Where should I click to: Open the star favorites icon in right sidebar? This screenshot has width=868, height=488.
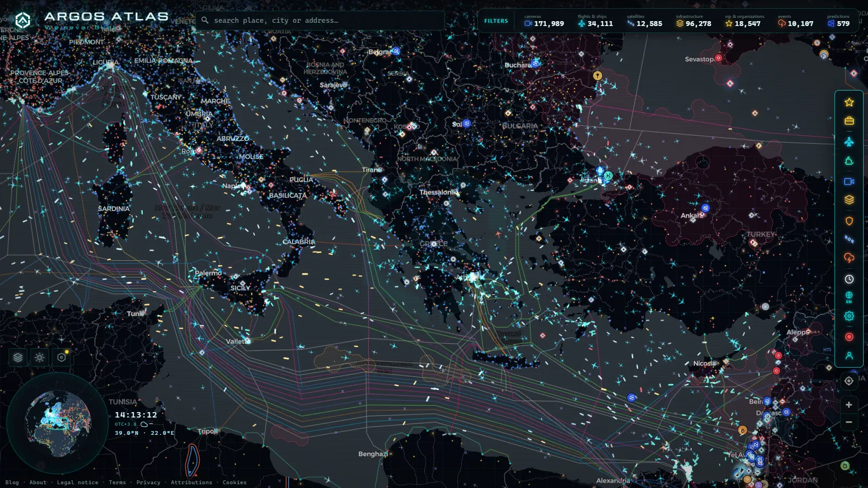pyautogui.click(x=849, y=102)
